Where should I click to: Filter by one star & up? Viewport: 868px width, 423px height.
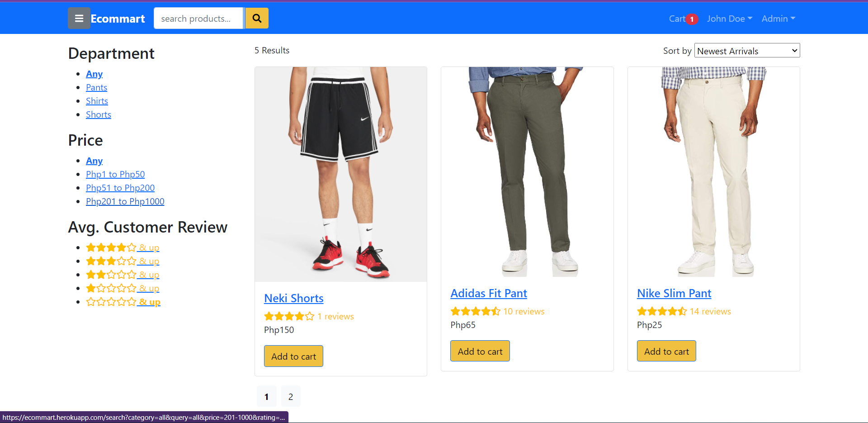123,288
